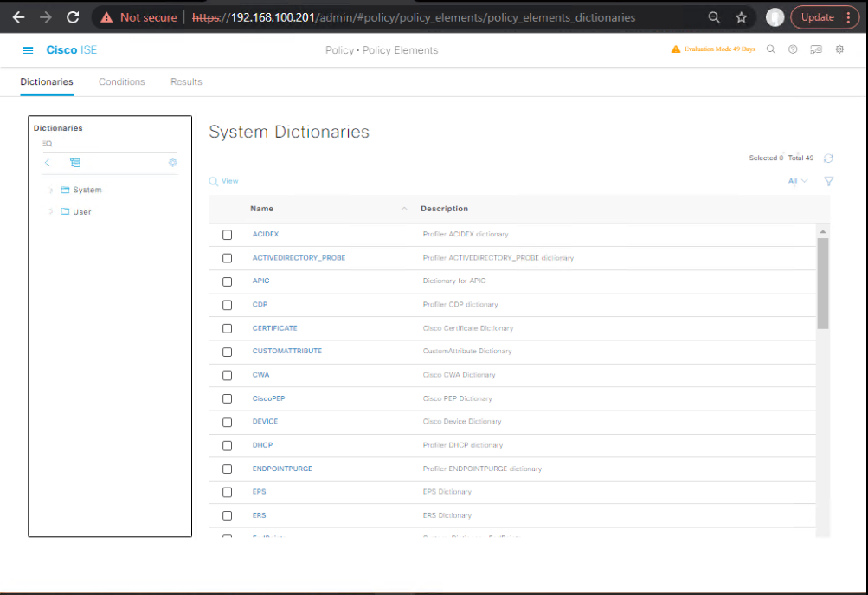Reload the page in the browser
Screen dimensions: 868x595
(x=73, y=17)
